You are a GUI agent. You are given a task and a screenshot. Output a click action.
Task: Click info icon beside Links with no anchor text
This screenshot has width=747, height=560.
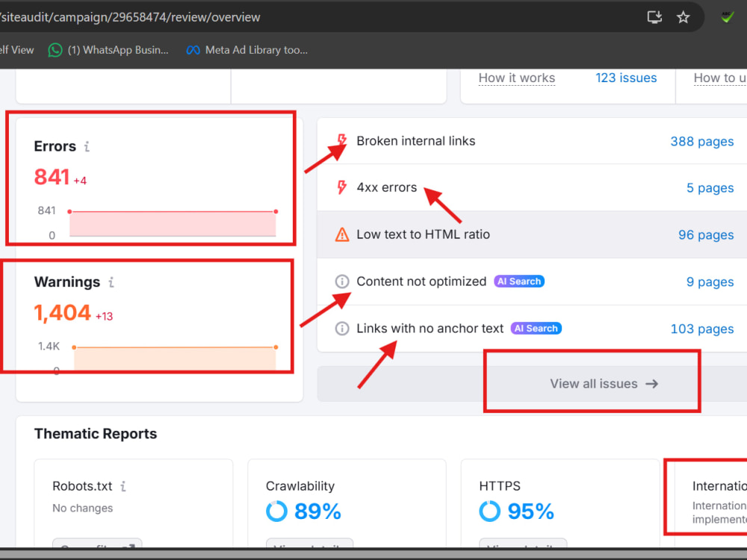[342, 329]
